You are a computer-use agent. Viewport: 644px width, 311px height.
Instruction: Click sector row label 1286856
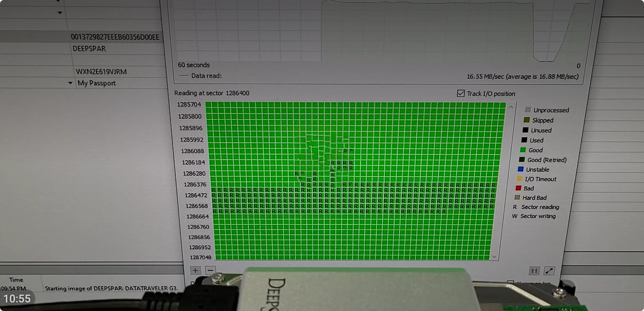click(x=199, y=237)
